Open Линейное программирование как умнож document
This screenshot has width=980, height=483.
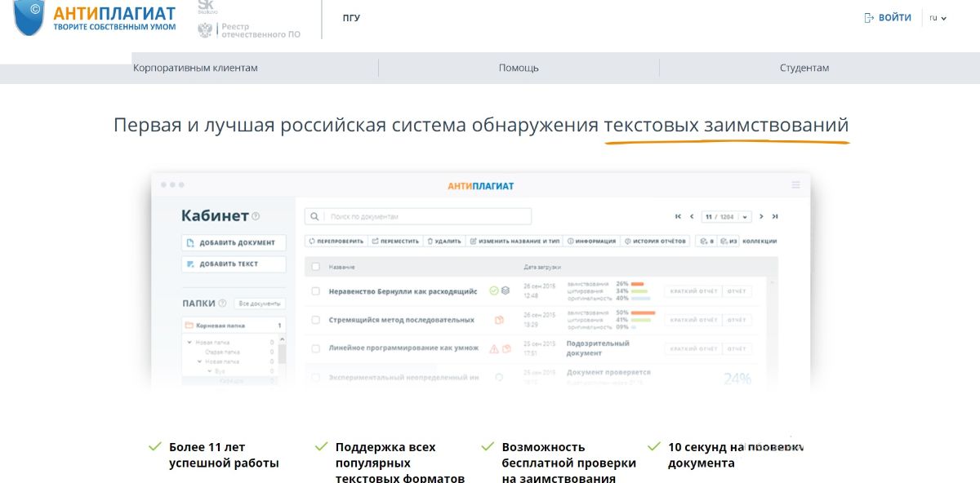click(x=403, y=348)
